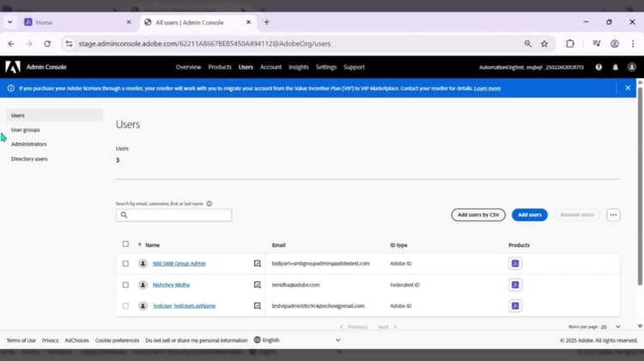Follow the Learn more link in banner
Screen dimensions: 644x361
click(487, 88)
